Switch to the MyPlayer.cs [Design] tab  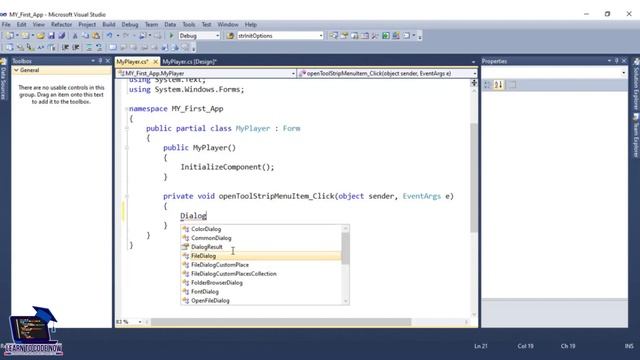189,62
